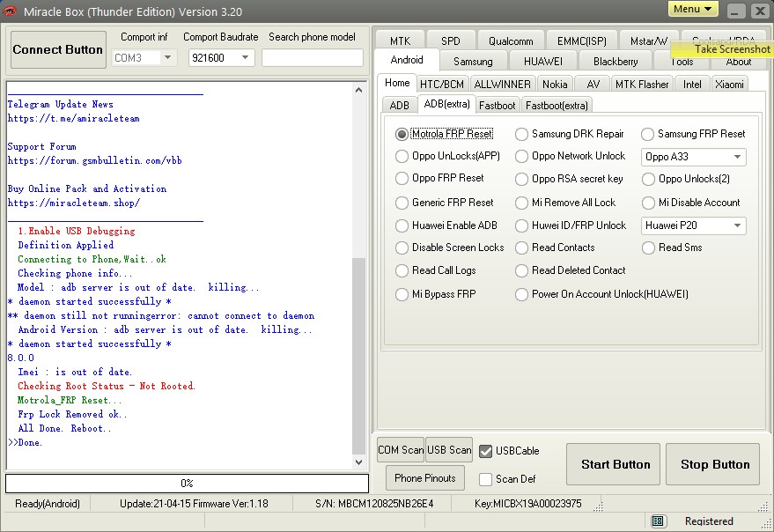Image resolution: width=774 pixels, height=532 pixels.
Task: Open the Intel sub-tab
Action: coord(692,84)
